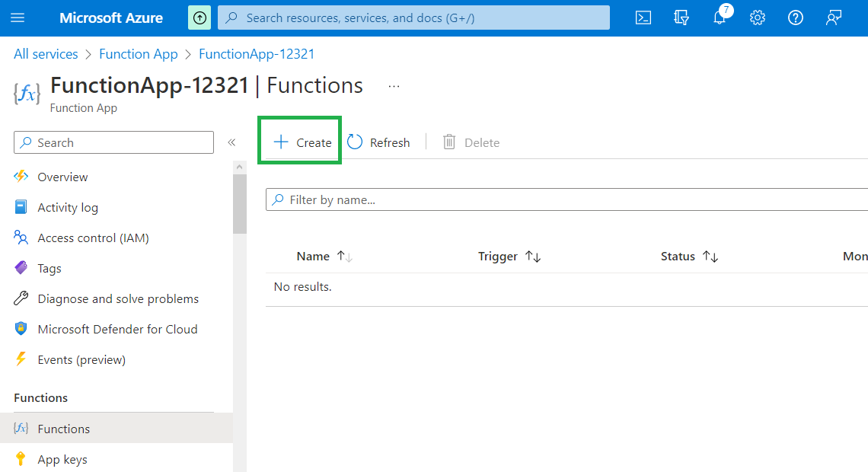Screen dimensions: 868x472
Task: Click sidebar scrollbar up arrow
Action: 239,167
